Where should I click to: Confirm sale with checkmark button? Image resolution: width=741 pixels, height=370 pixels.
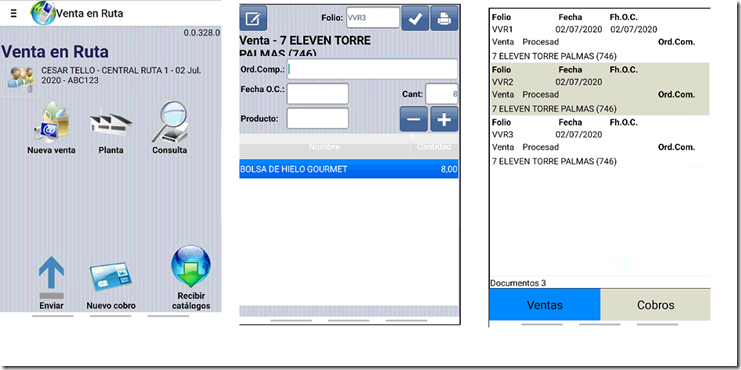point(415,19)
